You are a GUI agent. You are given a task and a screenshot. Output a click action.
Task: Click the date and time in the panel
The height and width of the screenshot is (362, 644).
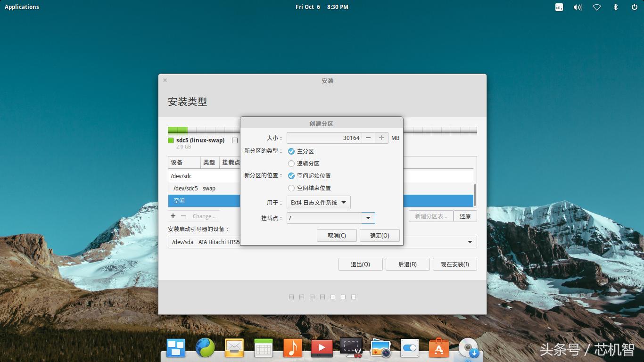click(328, 7)
